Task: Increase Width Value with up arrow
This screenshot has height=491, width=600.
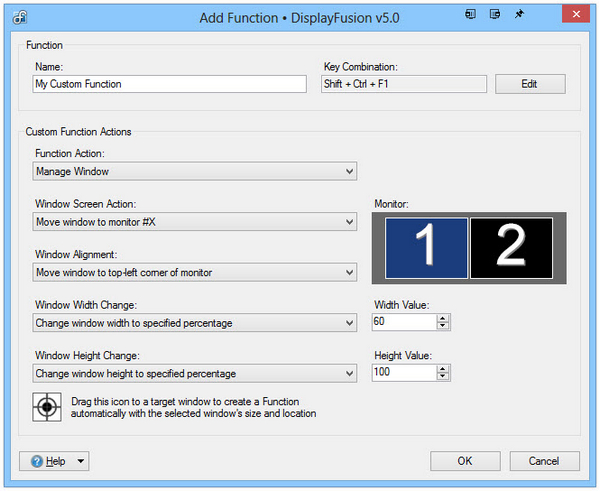Action: point(443,318)
